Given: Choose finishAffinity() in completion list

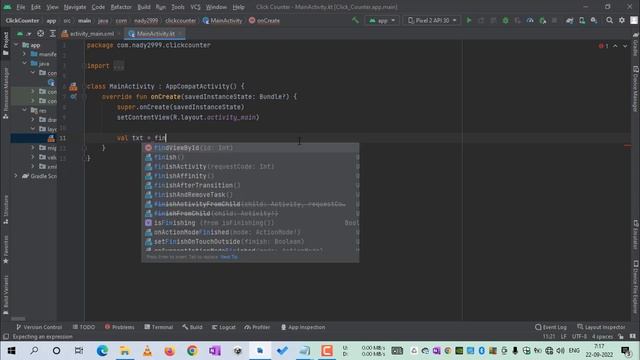Looking at the screenshot, I should [251, 176].
